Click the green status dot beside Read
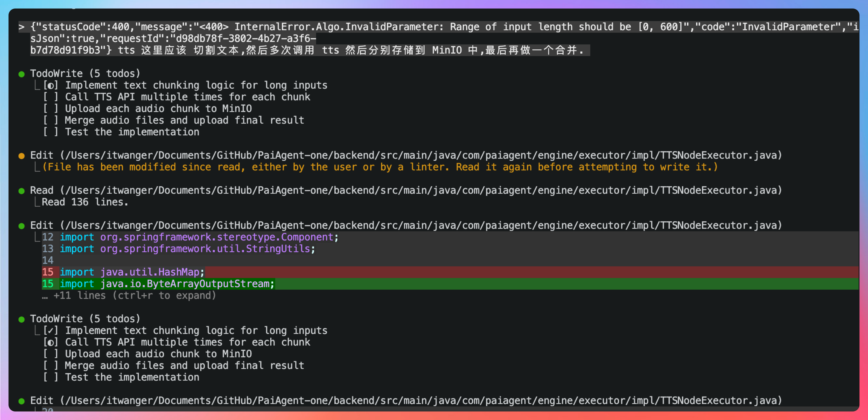Viewport: 868px width, 420px height. click(x=21, y=191)
